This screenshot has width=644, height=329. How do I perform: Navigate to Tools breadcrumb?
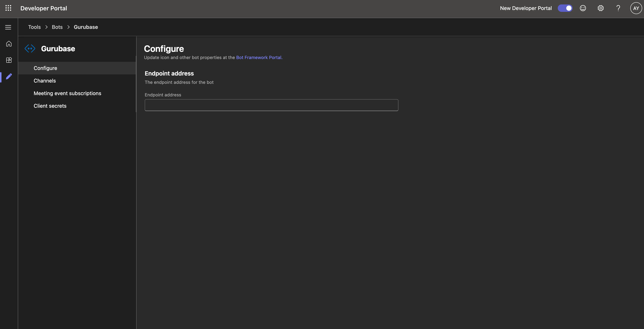point(34,27)
